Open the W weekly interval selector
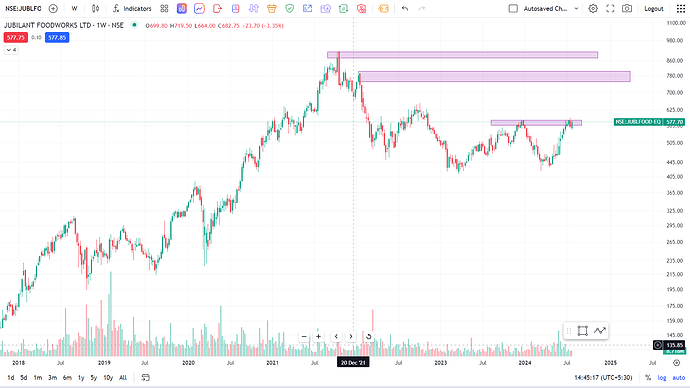The image size is (690, 388). 74,8
